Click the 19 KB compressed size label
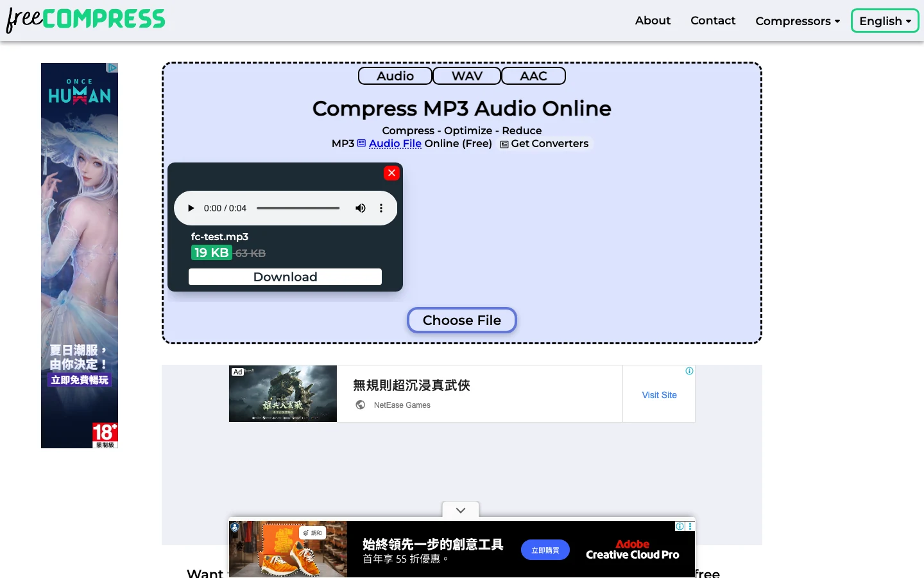This screenshot has width=924, height=578. click(211, 252)
